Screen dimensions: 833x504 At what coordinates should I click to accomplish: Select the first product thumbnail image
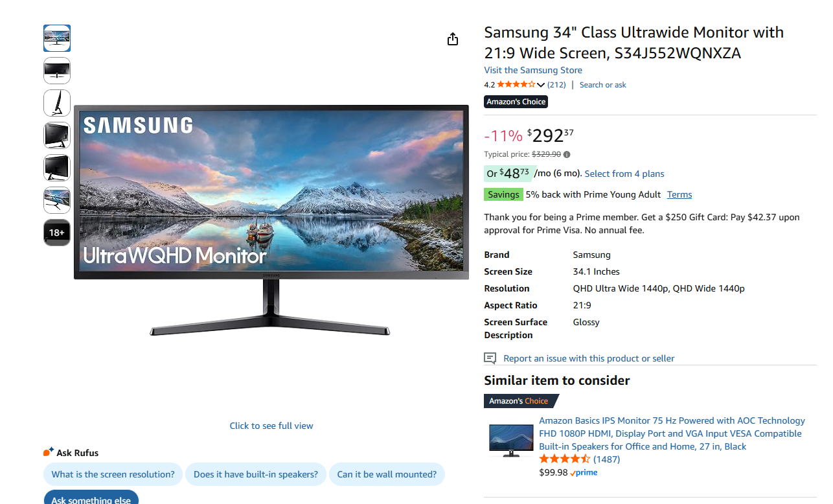tap(57, 38)
